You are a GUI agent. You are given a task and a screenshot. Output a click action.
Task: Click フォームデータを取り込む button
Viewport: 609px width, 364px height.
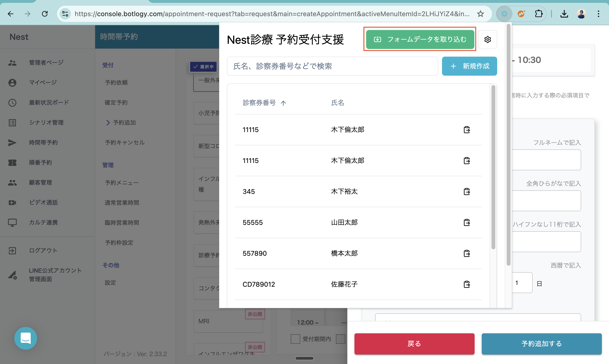click(420, 39)
